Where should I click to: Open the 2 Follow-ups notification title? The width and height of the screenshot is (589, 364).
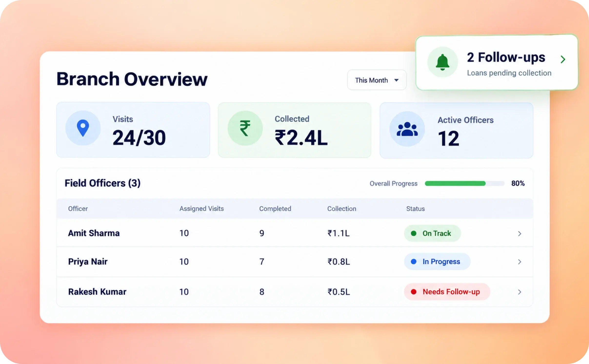tap(506, 57)
